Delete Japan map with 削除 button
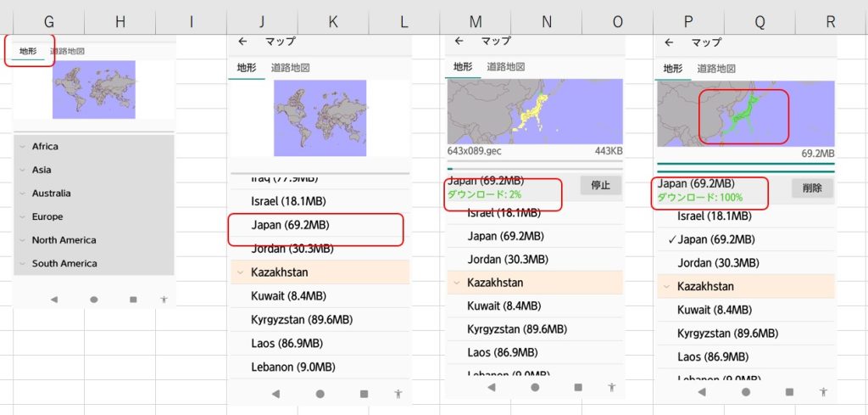 [812, 188]
